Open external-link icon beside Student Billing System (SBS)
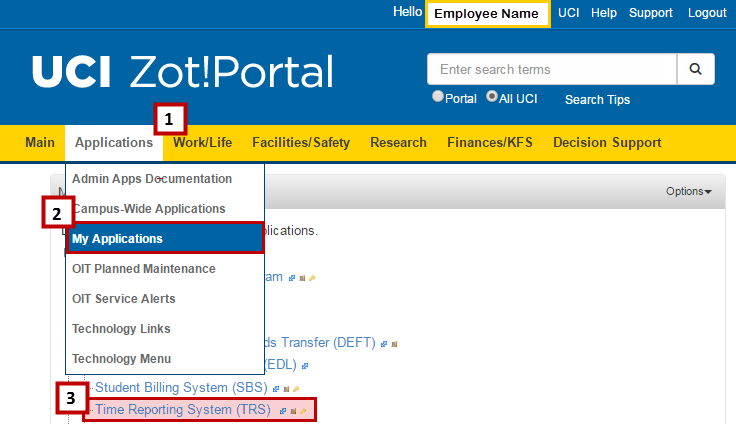This screenshot has height=424, width=736. (x=276, y=389)
